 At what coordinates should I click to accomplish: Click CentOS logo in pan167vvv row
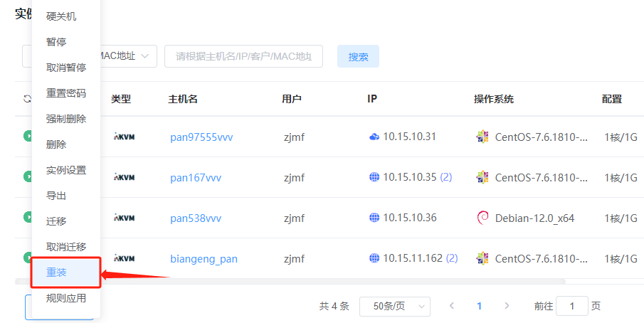(x=482, y=177)
